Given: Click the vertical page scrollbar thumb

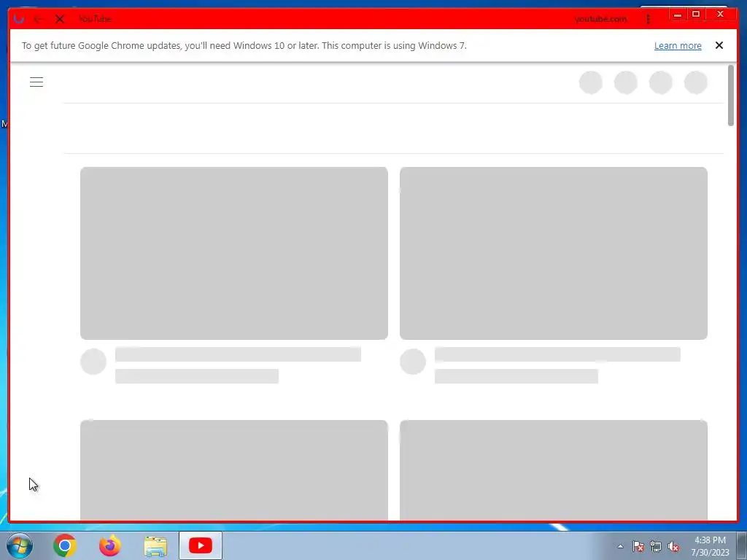Looking at the screenshot, I should 731,96.
